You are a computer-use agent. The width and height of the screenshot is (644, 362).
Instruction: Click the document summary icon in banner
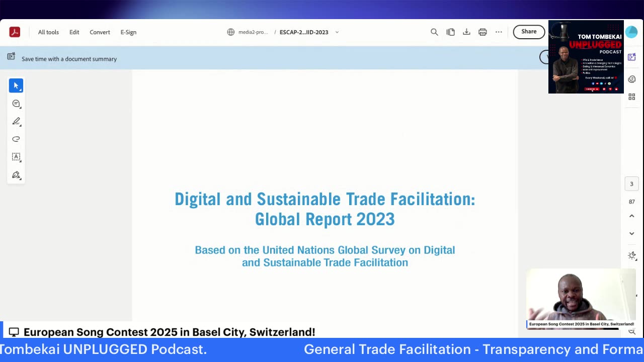coord(11,56)
